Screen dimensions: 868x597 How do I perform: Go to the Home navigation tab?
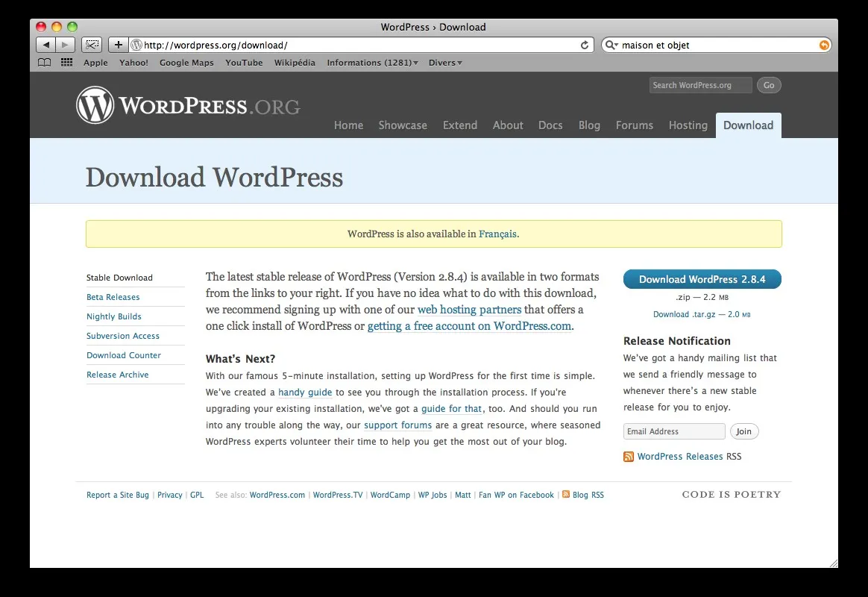click(x=349, y=125)
